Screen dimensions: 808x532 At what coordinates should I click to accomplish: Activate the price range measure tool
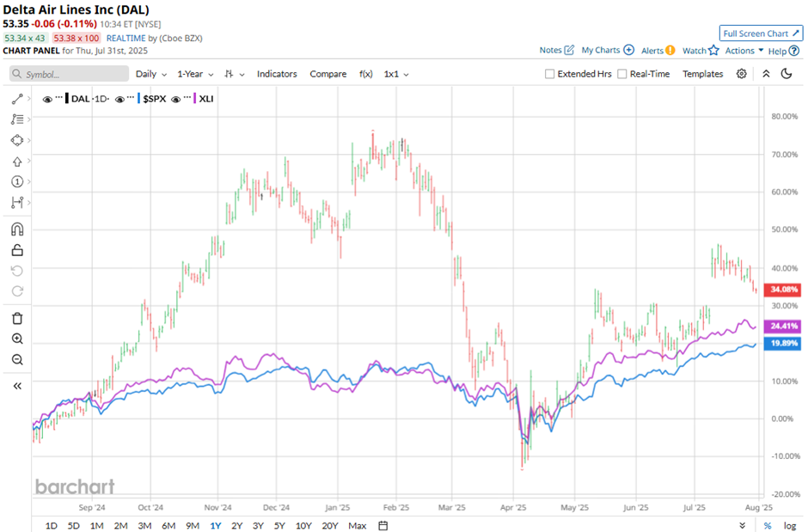tap(17, 202)
